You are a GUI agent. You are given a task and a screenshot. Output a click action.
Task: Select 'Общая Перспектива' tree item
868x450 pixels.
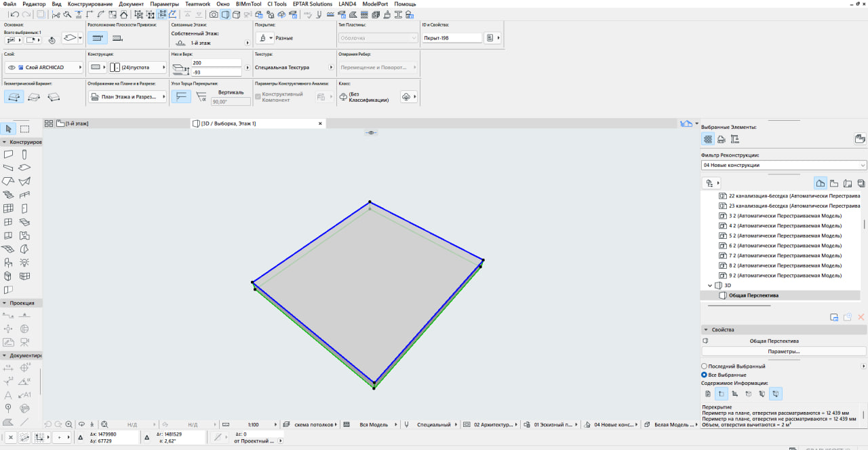point(753,296)
